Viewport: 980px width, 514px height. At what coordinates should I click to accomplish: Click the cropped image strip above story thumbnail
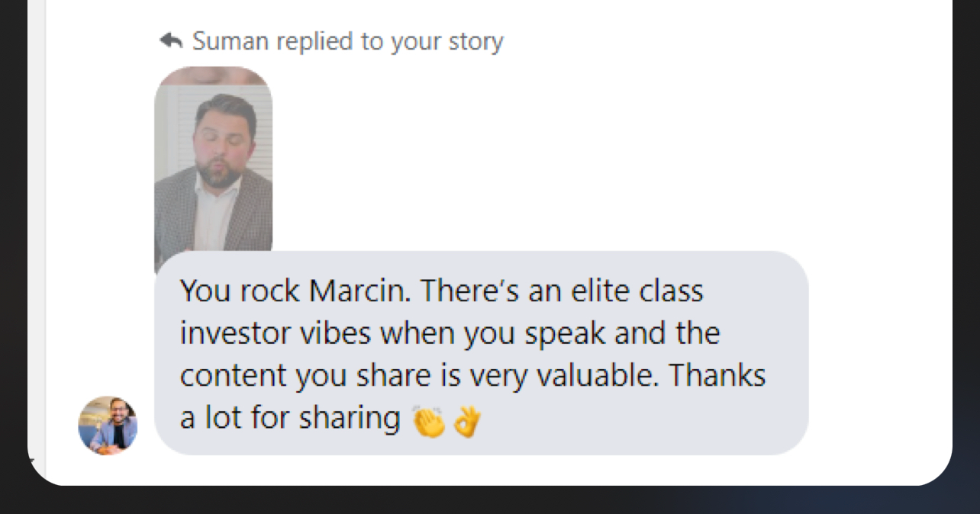click(213, 75)
